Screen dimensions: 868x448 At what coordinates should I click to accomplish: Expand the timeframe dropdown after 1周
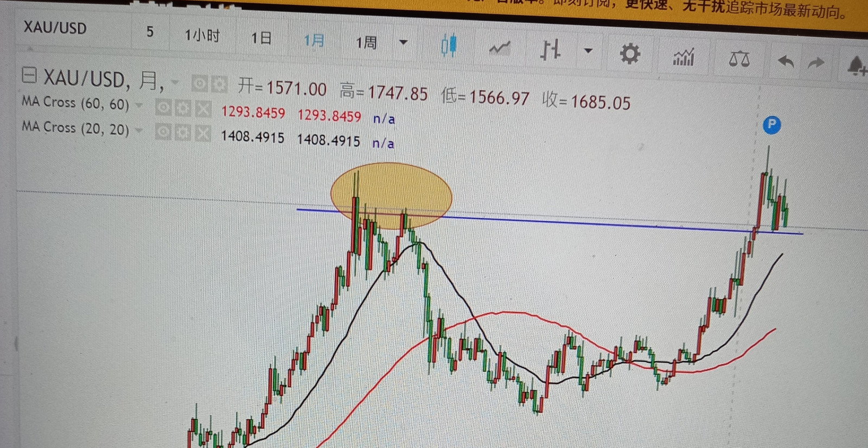tap(403, 42)
